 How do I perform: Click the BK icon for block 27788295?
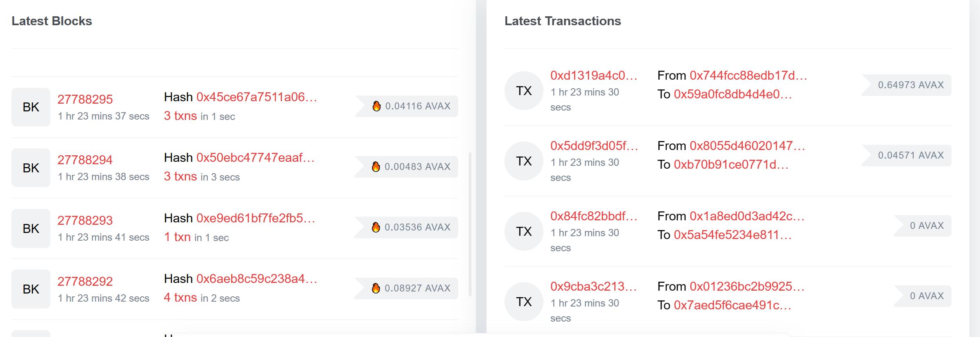coord(31,107)
